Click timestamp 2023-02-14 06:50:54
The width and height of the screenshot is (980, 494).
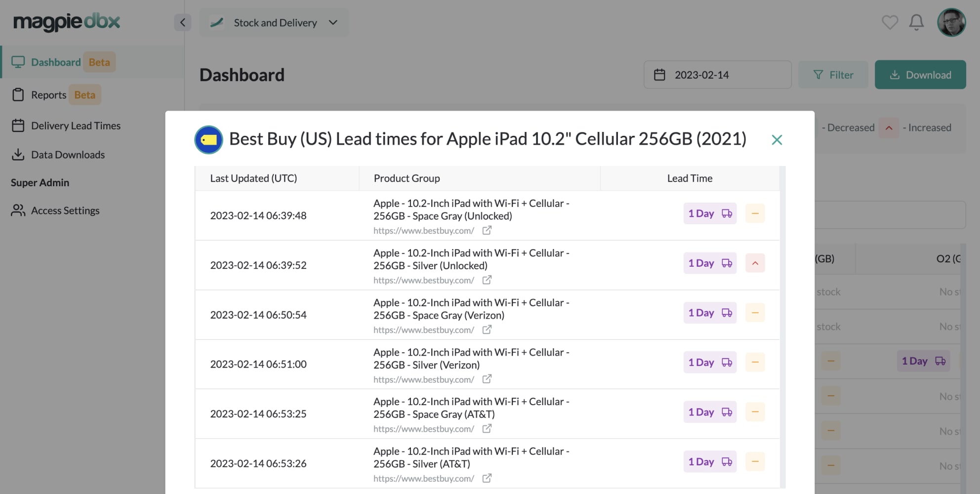click(258, 315)
